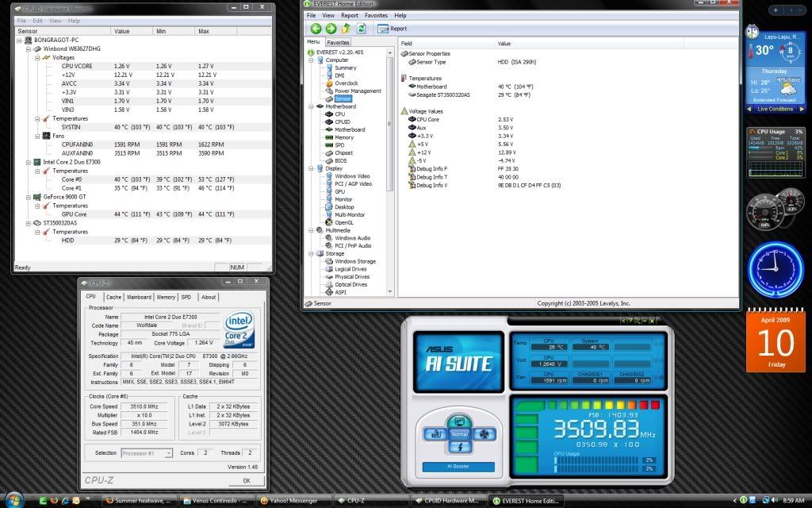
Task: Open the Memory tab in CPU-Z
Action: tap(166, 297)
